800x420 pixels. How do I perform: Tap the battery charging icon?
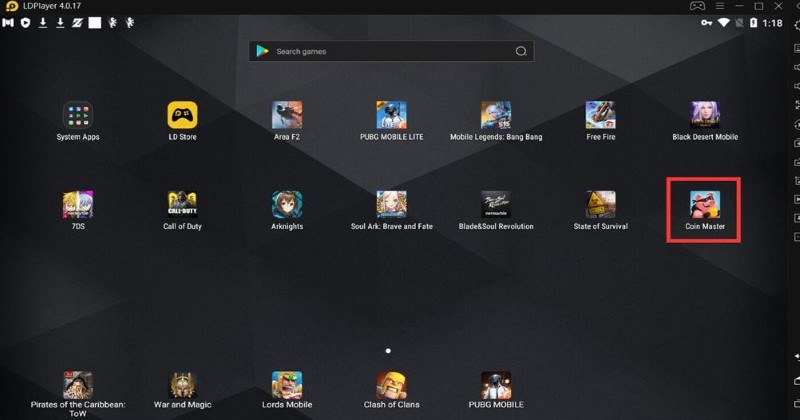pyautogui.click(x=754, y=23)
